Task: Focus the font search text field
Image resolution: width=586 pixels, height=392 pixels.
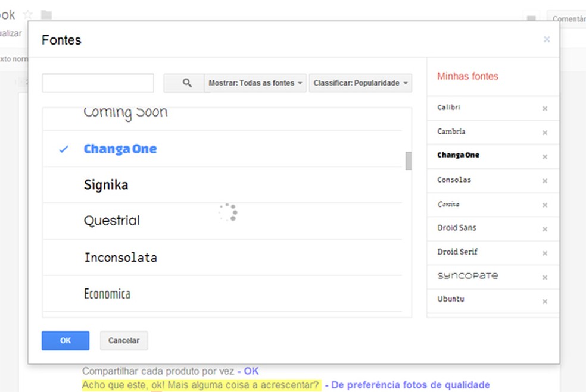Action: [x=98, y=83]
